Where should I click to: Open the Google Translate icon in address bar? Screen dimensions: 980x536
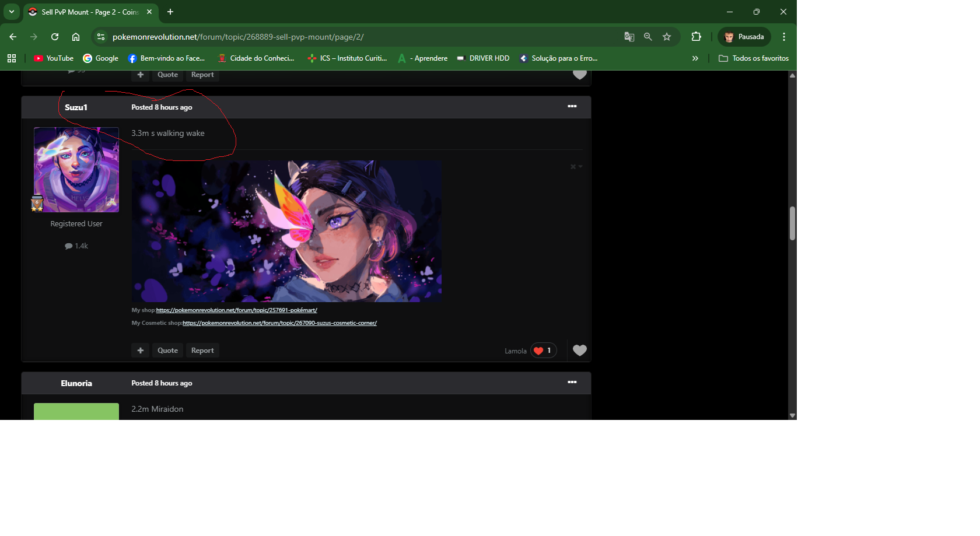pos(629,37)
